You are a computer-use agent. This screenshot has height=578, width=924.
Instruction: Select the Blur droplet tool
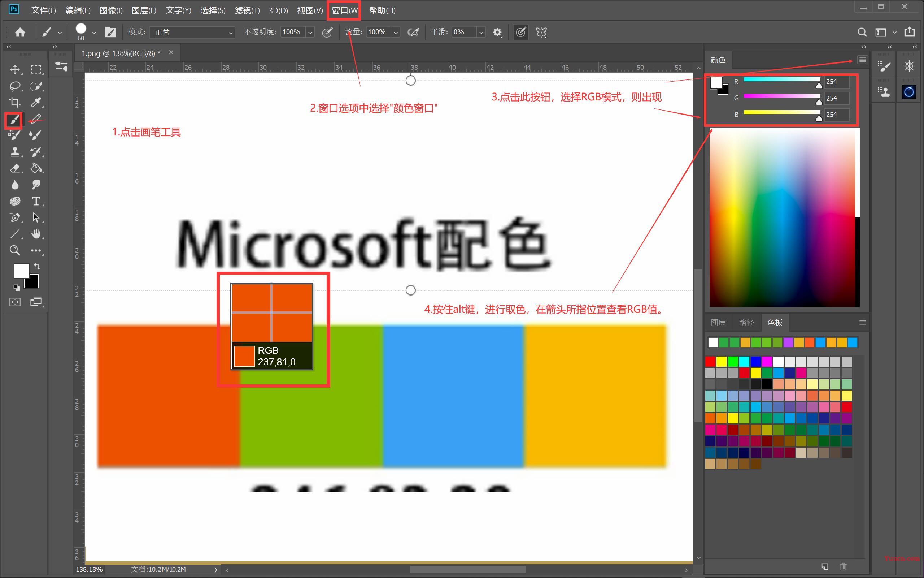15,185
